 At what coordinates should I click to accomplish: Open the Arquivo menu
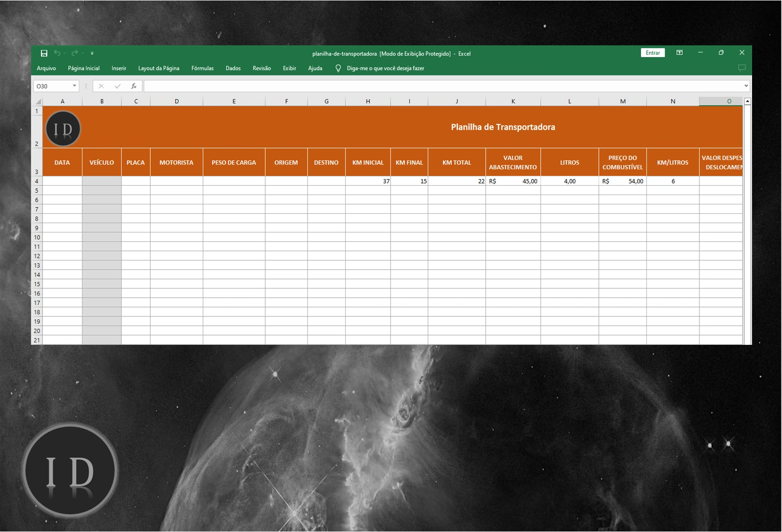(46, 68)
